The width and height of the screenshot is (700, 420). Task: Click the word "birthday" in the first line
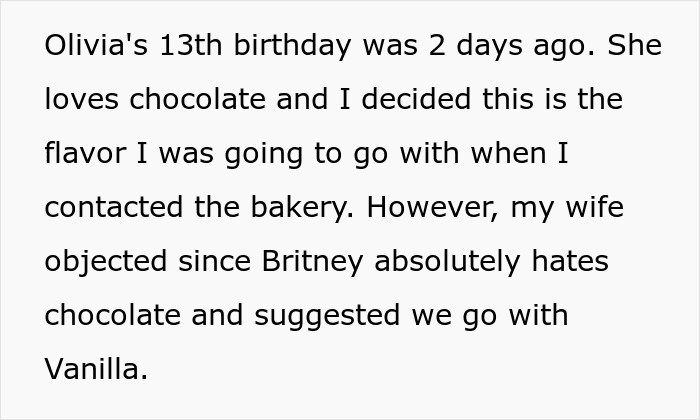[x=292, y=47]
